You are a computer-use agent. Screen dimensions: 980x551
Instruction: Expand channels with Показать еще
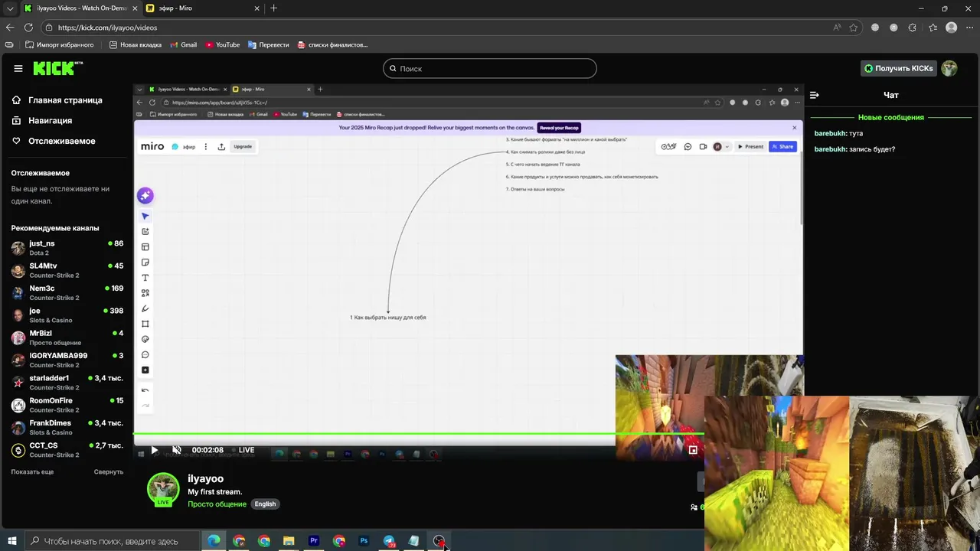[32, 472]
